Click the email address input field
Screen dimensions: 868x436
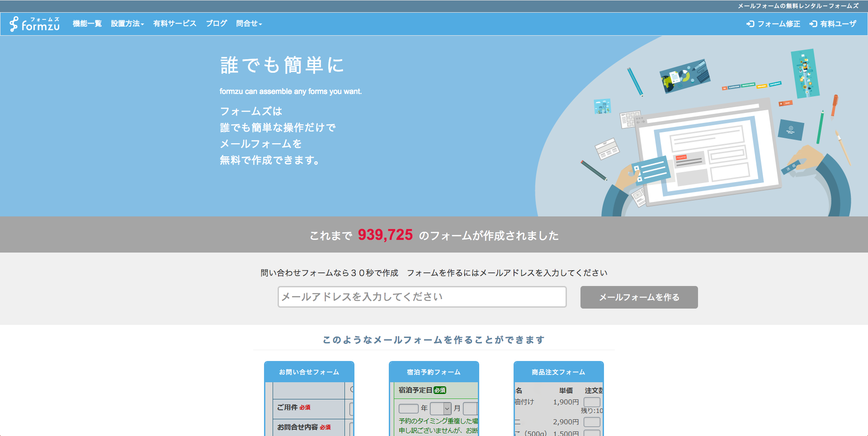[421, 297]
